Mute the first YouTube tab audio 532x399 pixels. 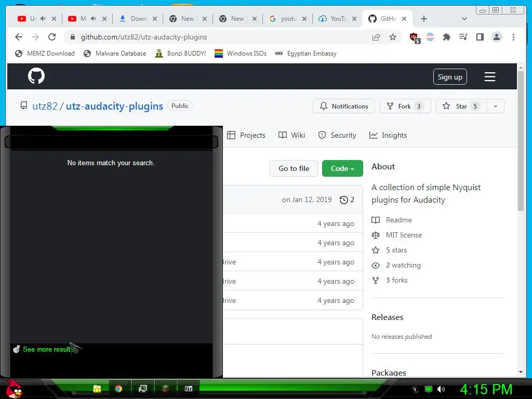coord(43,19)
